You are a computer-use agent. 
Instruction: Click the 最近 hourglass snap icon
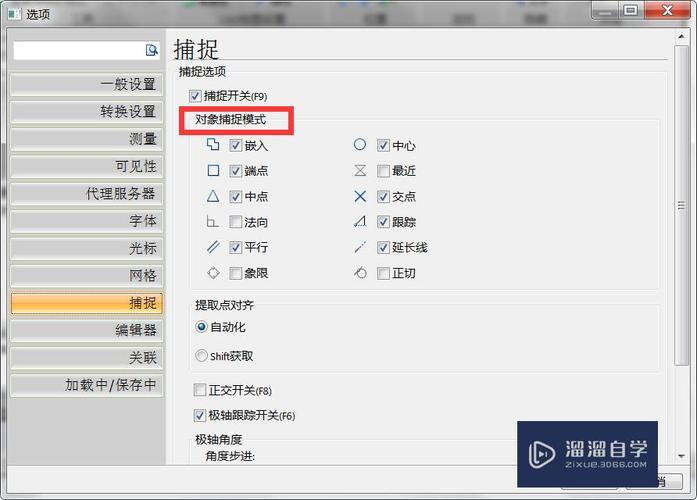tap(361, 171)
